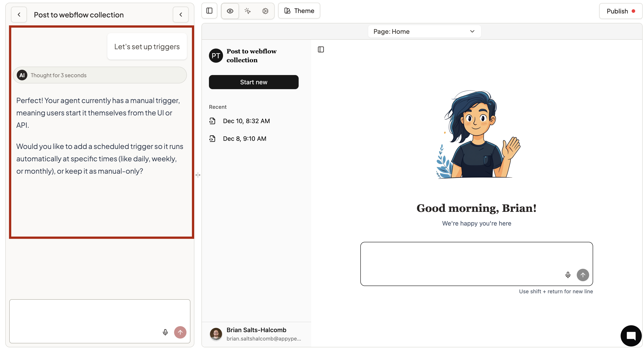Screen dimensions: 644x350
Task: Click microphone icon in builder chat input
Action: pos(165,332)
